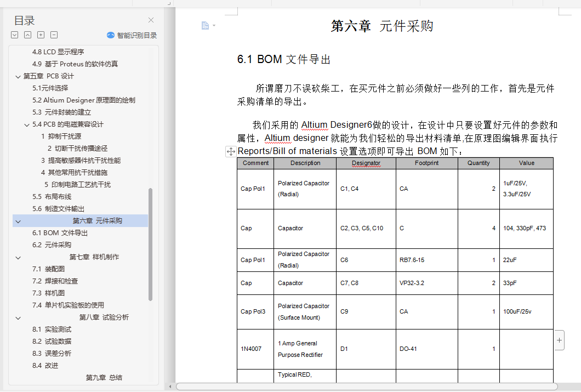Collapse the 第五章 PCB 设计 node
The image size is (581, 392).
pos(18,77)
